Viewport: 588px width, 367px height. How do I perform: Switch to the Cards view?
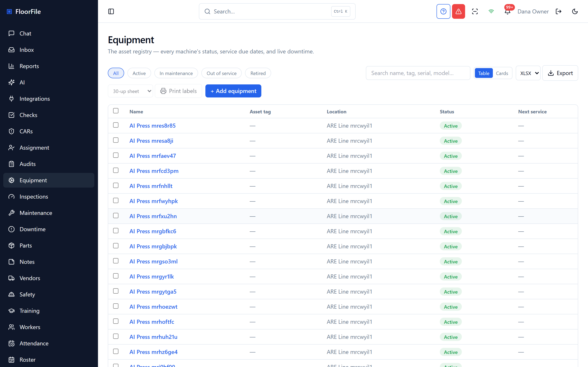(x=502, y=73)
